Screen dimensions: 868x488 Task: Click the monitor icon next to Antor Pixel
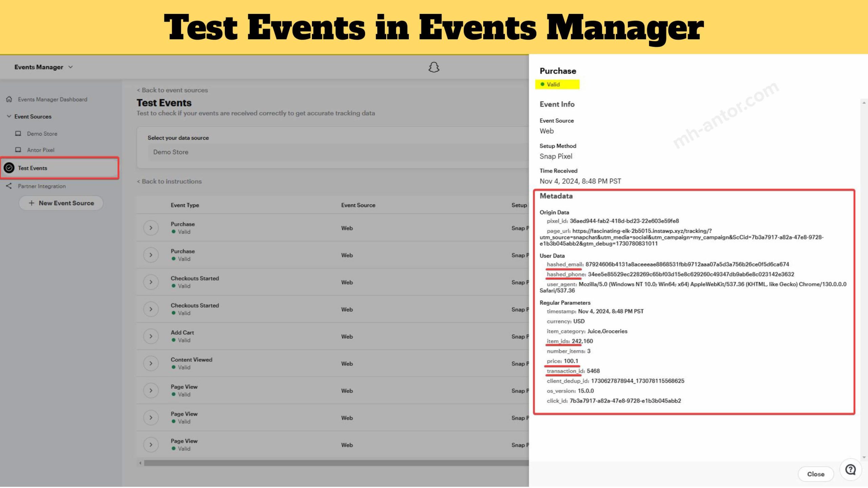click(x=18, y=150)
